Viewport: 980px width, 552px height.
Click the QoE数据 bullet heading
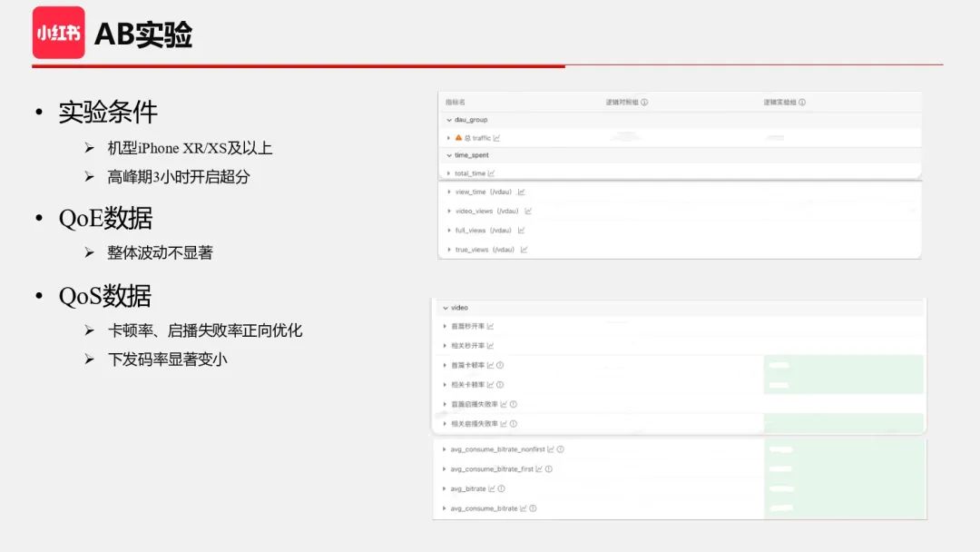105,219
